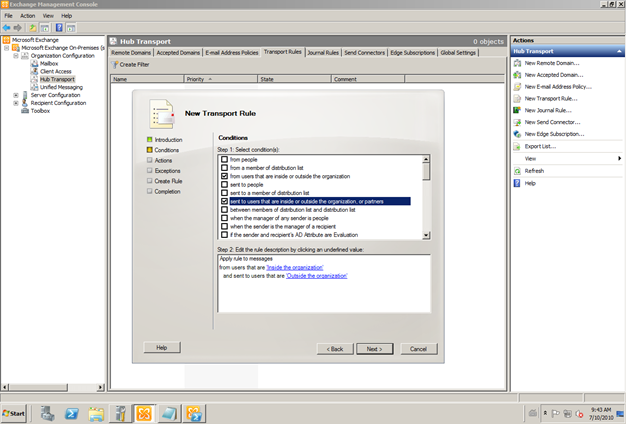
Task: Click the New E-mail Address Policy icon
Action: (517, 87)
